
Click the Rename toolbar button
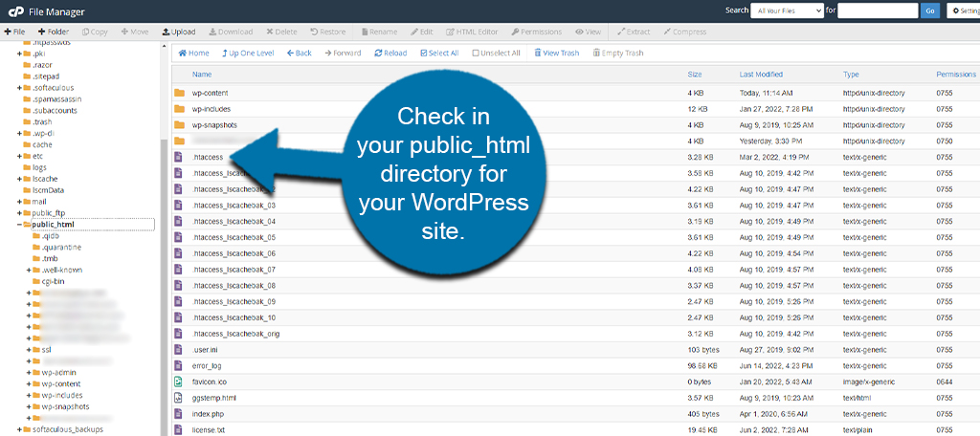[379, 32]
